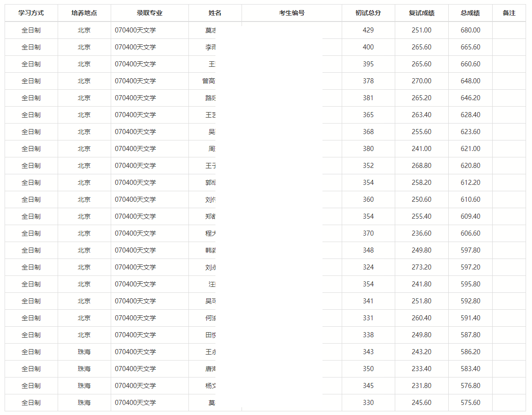Click the retest score 273.20 cell
The width and height of the screenshot is (532, 415).
coord(421,267)
